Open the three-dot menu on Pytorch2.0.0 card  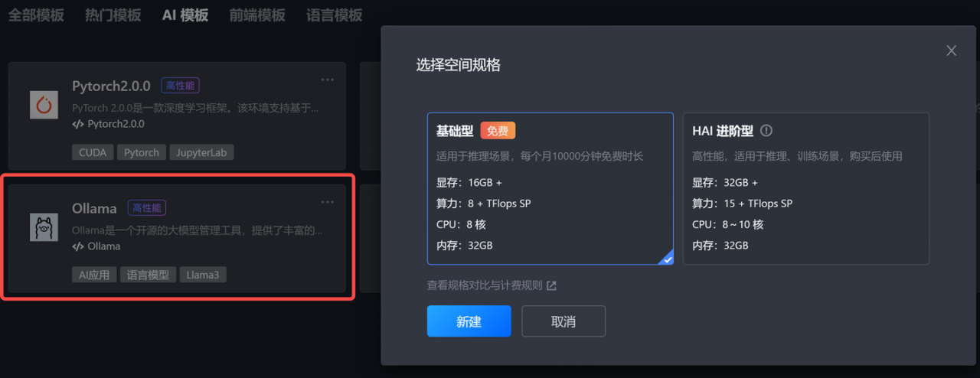(328, 80)
